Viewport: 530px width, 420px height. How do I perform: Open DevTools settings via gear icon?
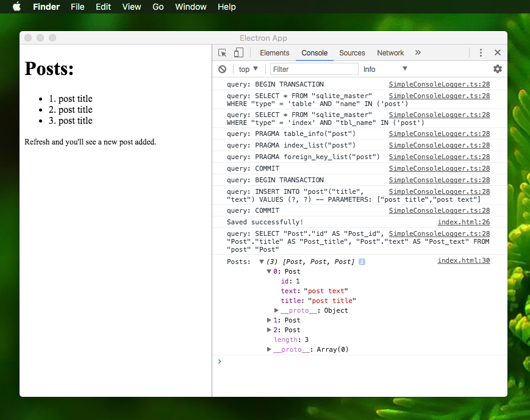(x=498, y=69)
